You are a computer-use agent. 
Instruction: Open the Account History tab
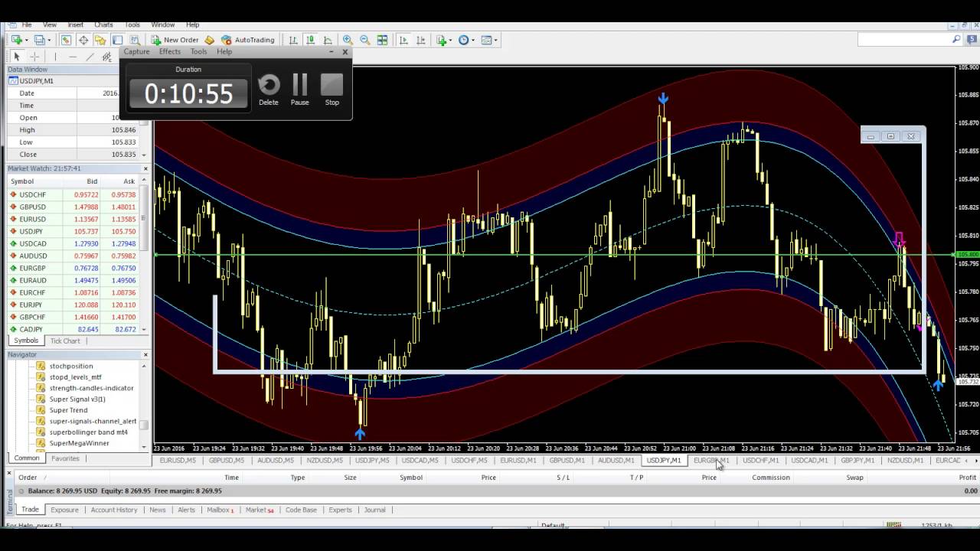click(114, 510)
